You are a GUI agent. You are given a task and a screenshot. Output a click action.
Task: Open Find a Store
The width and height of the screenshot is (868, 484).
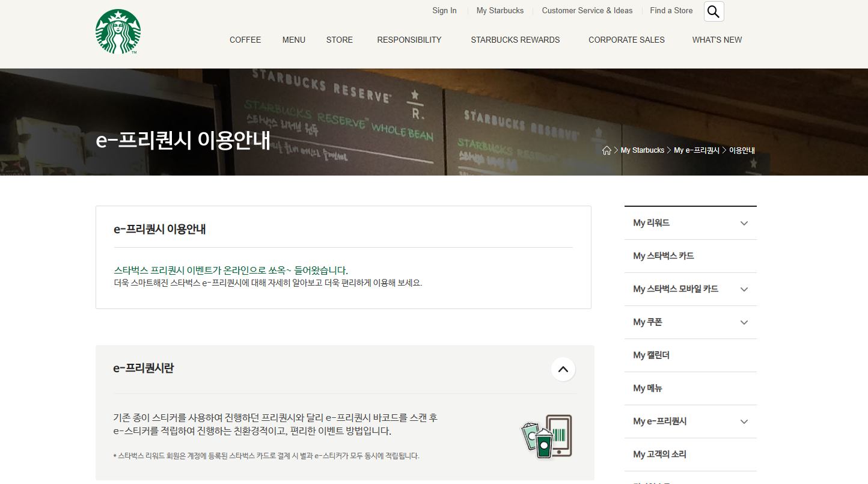coord(671,10)
